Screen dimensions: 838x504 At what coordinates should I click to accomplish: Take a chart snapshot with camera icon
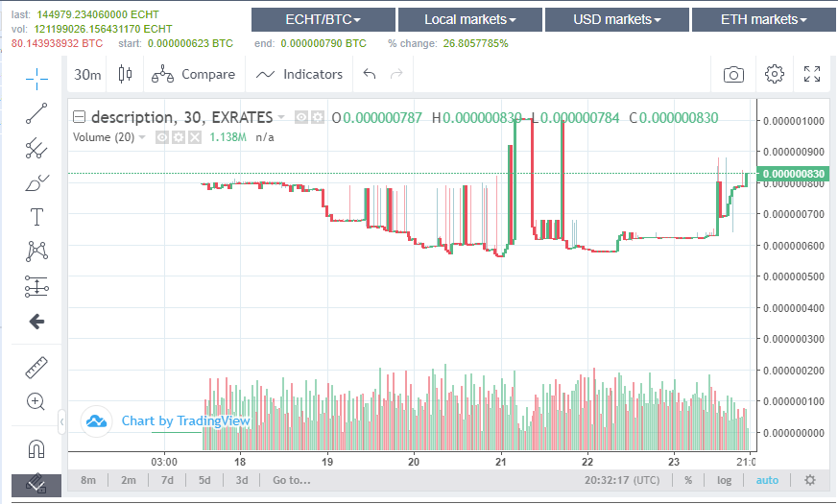[733, 75]
